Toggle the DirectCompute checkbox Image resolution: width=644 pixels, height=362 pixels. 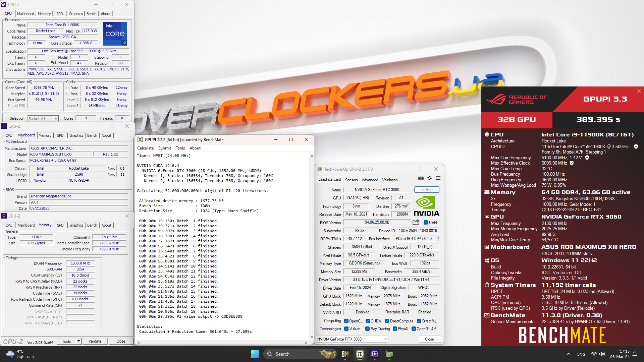(x=387, y=321)
